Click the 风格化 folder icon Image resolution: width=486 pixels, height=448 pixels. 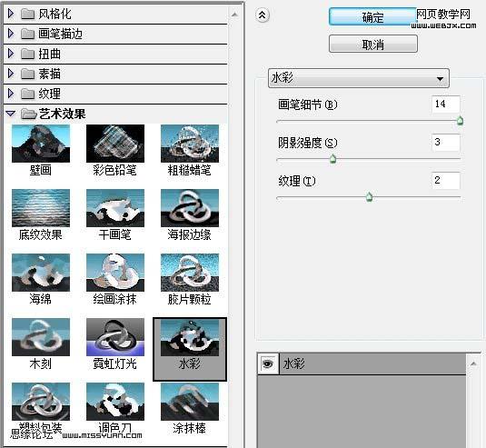click(27, 14)
